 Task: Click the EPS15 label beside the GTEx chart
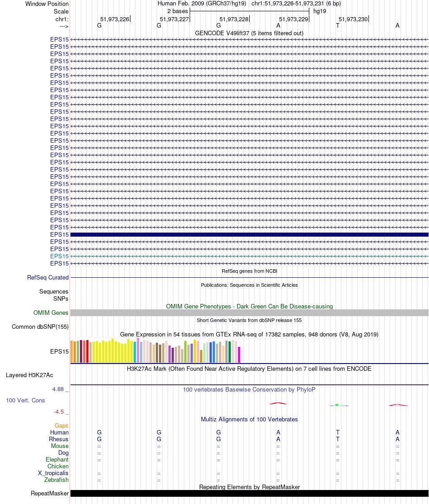point(60,352)
